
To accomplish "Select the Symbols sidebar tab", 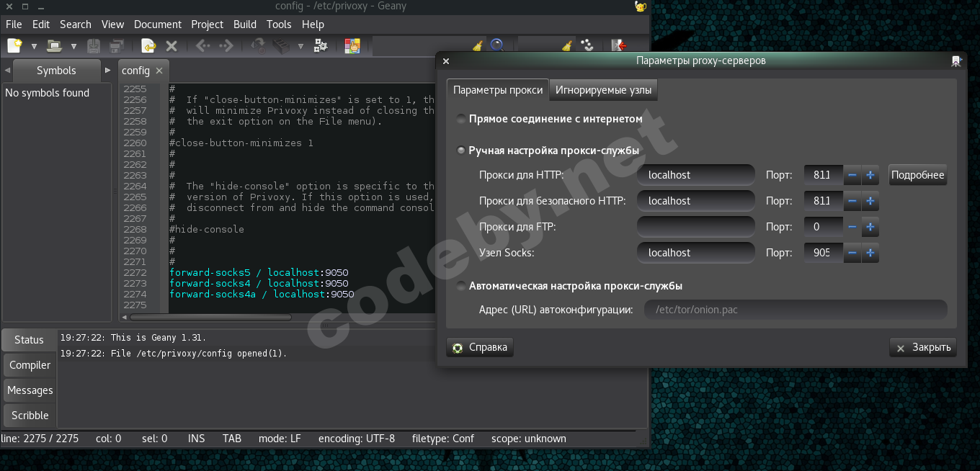I will (56, 70).
